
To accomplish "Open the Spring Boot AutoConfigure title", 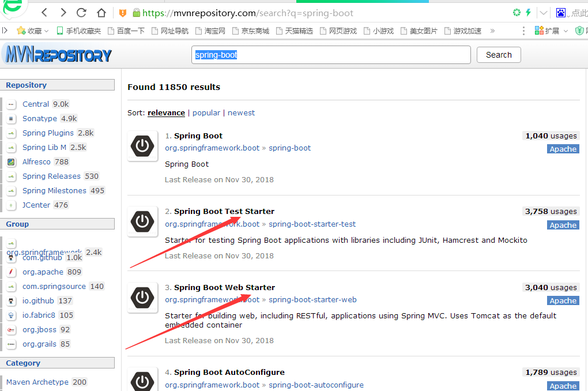I will [229, 372].
